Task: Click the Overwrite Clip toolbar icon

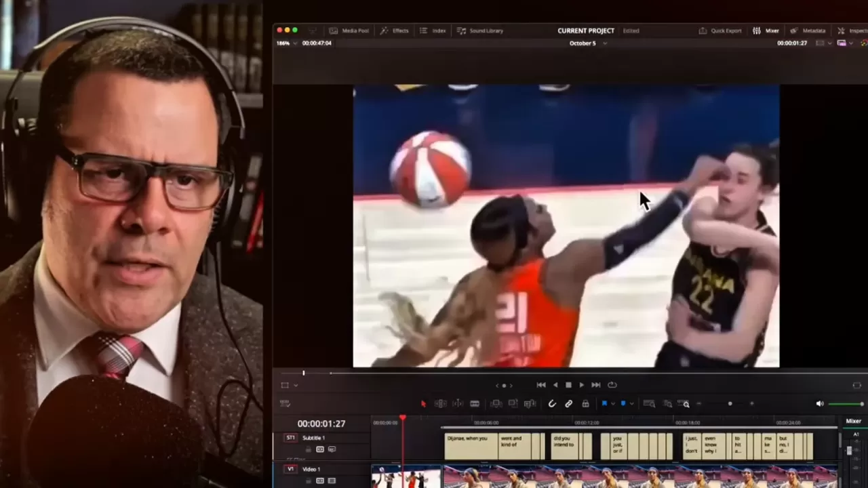Action: click(513, 404)
